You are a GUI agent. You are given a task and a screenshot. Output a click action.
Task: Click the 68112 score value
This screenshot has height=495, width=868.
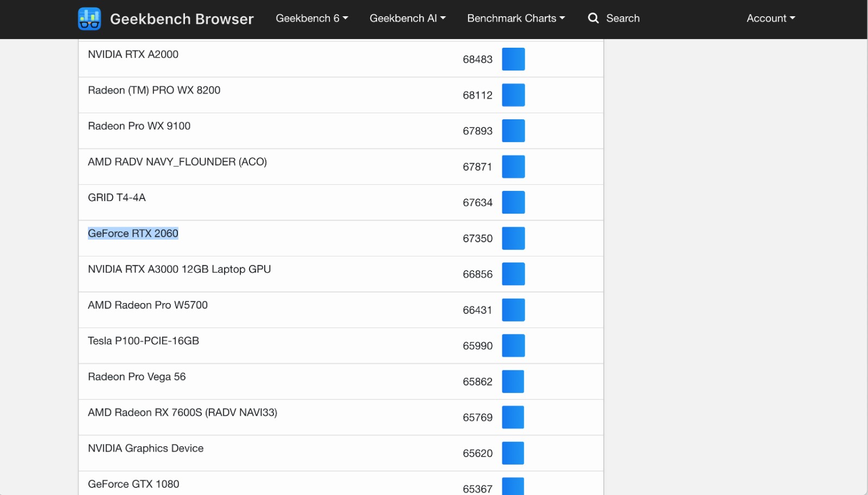pyautogui.click(x=477, y=95)
